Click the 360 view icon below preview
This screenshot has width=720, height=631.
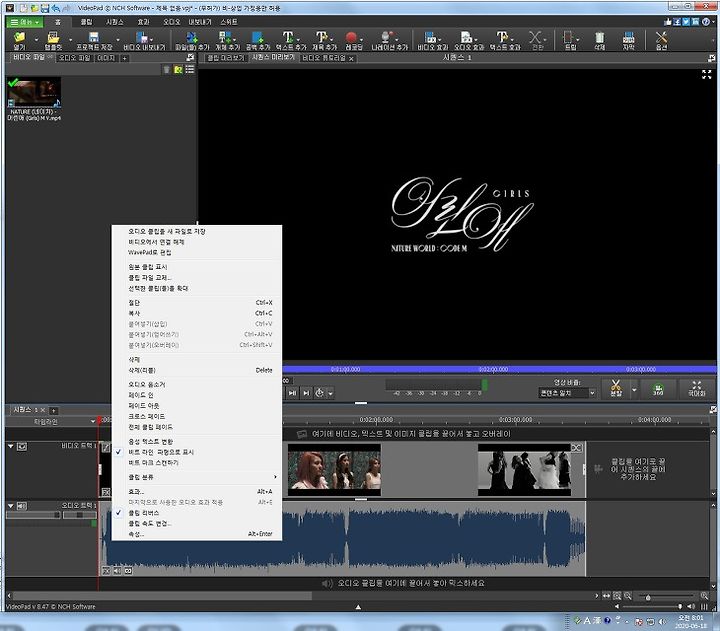pyautogui.click(x=658, y=389)
